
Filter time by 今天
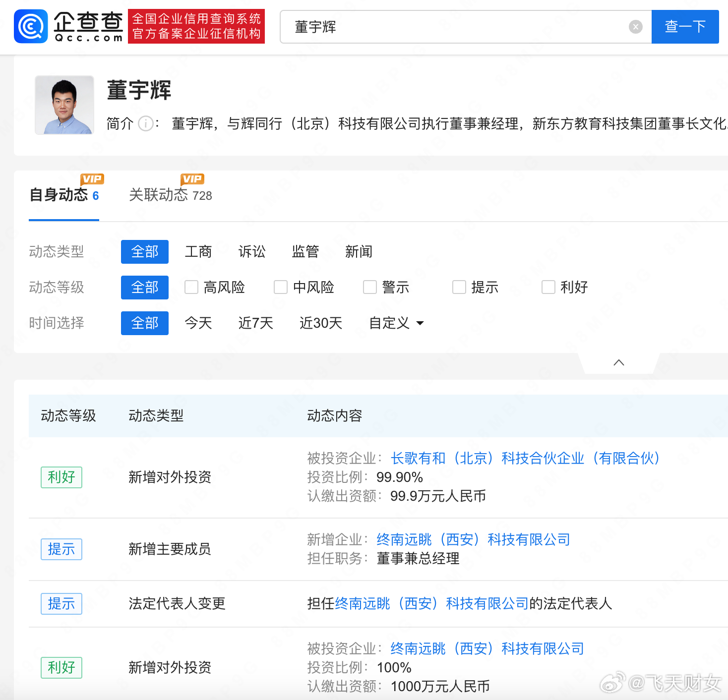click(198, 323)
